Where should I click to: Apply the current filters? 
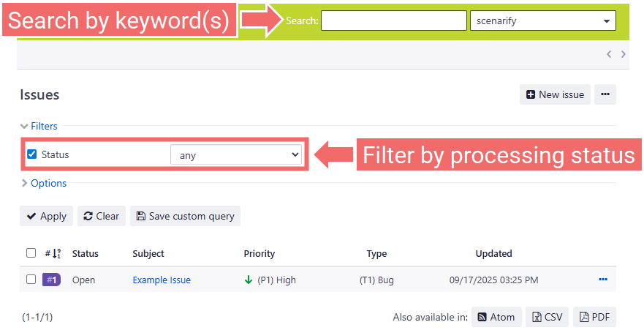coord(46,216)
